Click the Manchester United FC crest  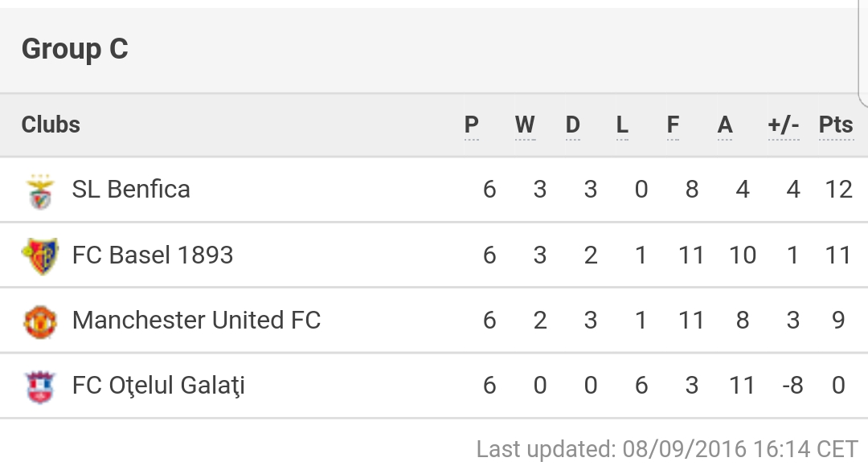40,322
